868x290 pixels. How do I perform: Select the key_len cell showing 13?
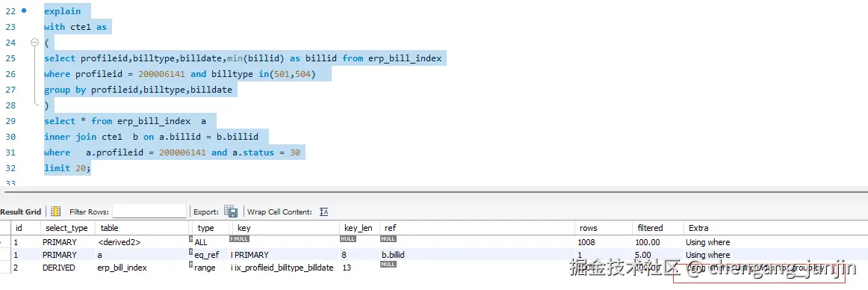(347, 268)
